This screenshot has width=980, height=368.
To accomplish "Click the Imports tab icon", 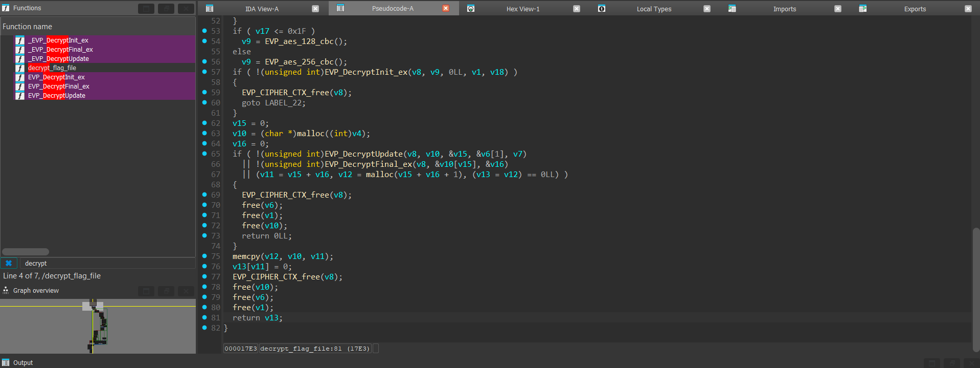I will point(732,9).
